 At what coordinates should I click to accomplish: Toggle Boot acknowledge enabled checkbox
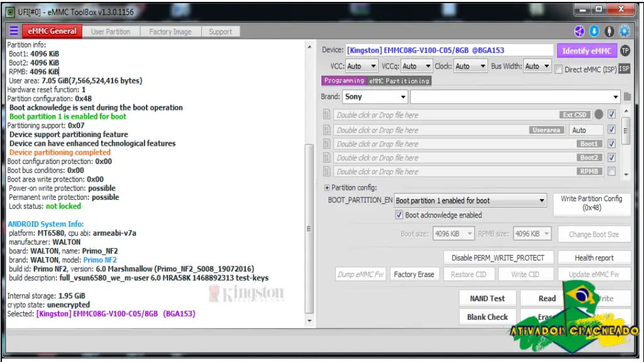coord(399,215)
